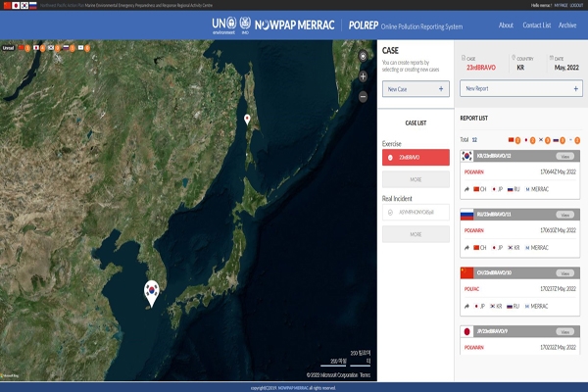Viewport: 588px width, 392px height.
Task: Click the POLREP system title
Action: (x=406, y=25)
